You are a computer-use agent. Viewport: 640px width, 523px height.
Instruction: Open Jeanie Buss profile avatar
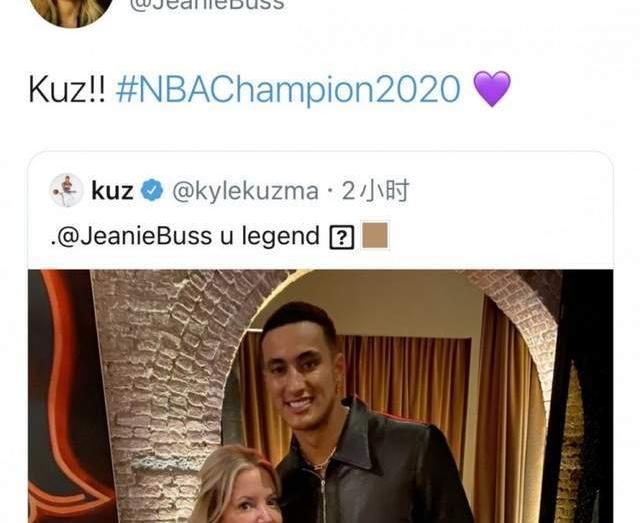71,10
